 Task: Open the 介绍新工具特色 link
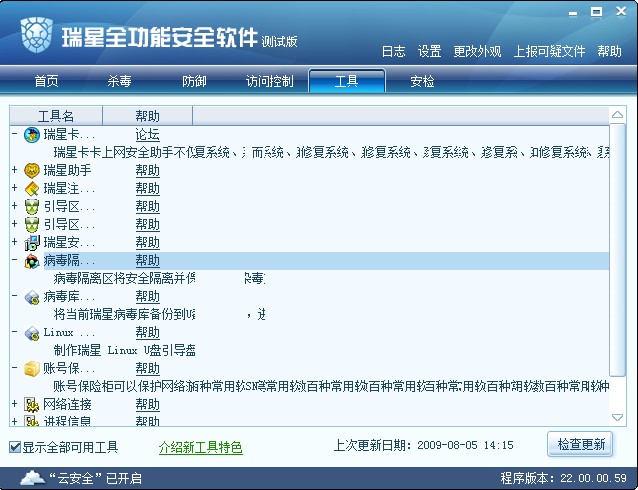(x=201, y=447)
